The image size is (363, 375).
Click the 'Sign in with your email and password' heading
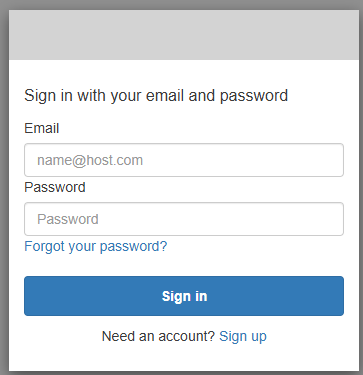pos(156,96)
